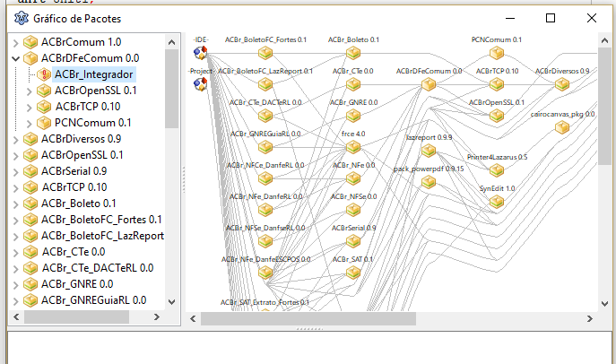Screen dimensions: 616x364
Task: Click graph panel scroll up arrow
Action: 604,40
